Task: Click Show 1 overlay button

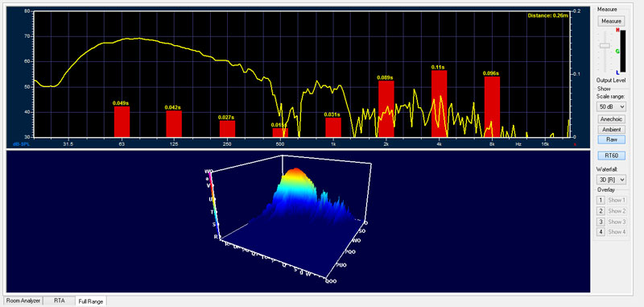Action: pyautogui.click(x=617, y=200)
